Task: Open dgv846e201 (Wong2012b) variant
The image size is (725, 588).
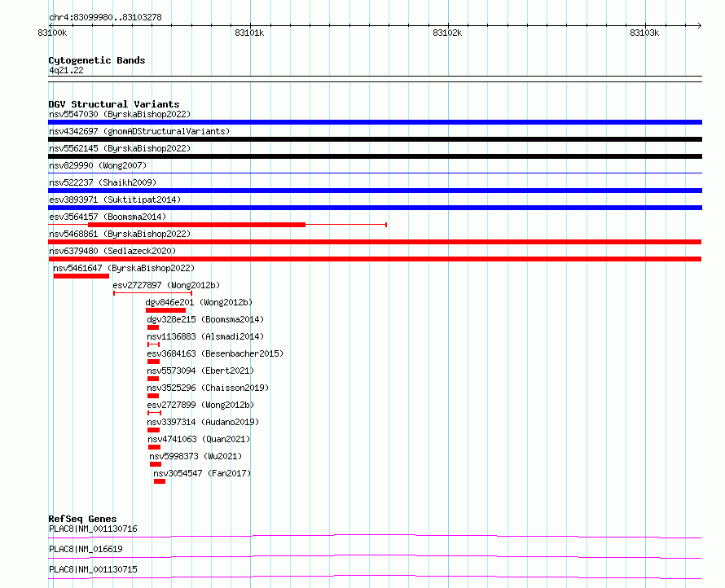Action: click(199, 302)
